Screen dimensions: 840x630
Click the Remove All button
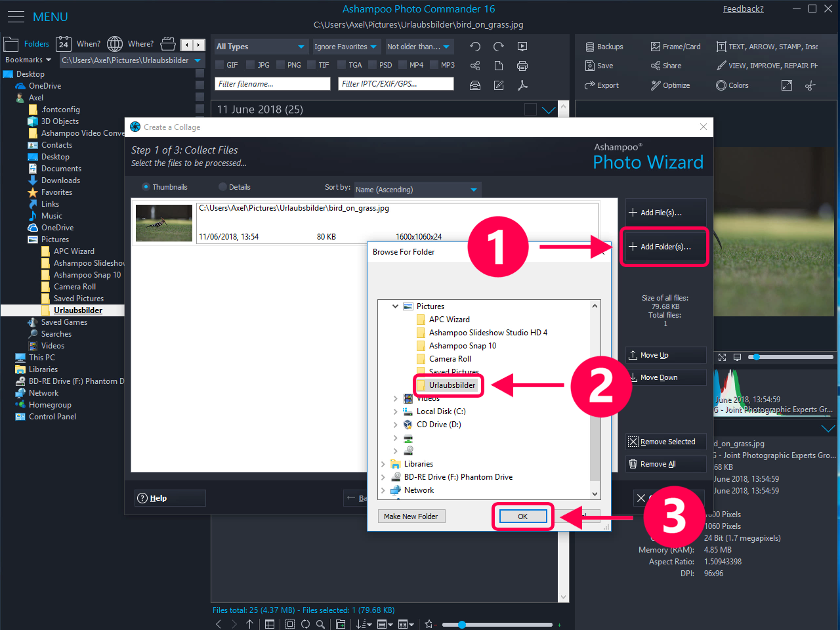[x=665, y=464]
